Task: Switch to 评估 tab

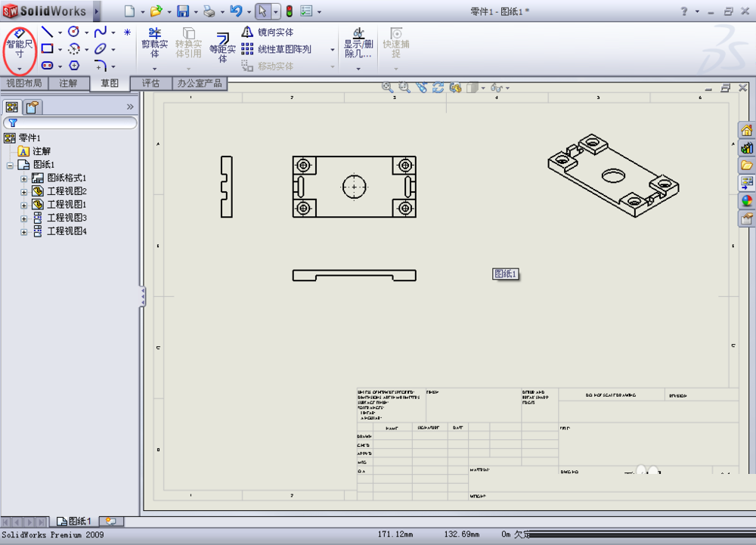Action: point(151,83)
